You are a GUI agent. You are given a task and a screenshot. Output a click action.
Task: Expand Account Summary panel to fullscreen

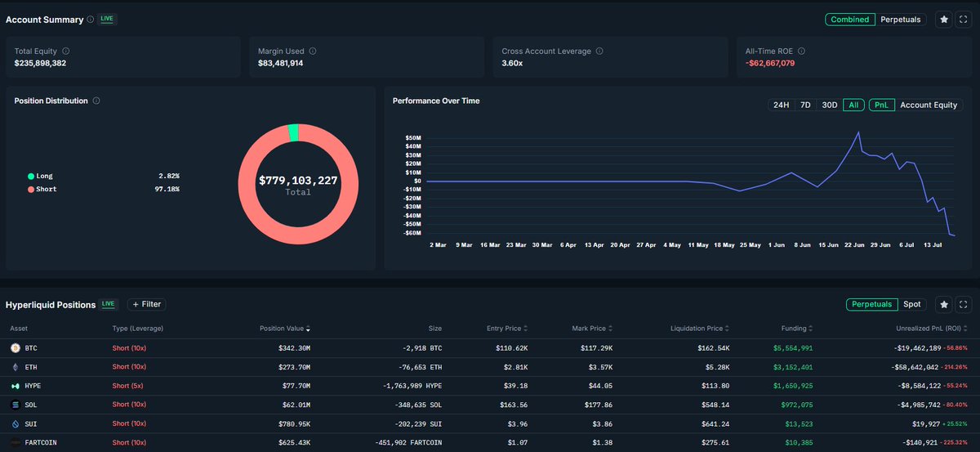[x=964, y=19]
